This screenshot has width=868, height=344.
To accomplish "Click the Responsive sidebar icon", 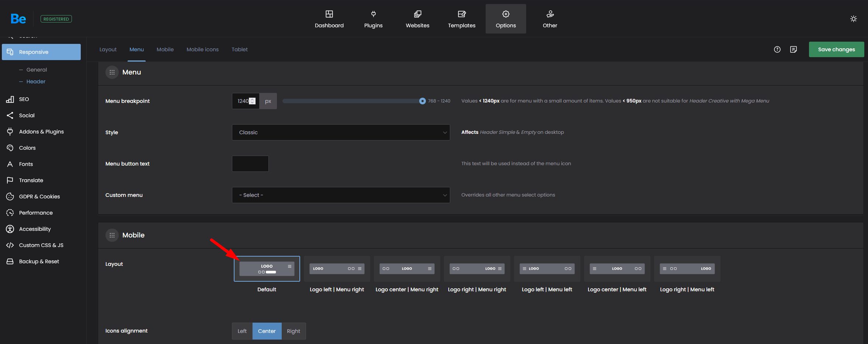I will pos(10,52).
